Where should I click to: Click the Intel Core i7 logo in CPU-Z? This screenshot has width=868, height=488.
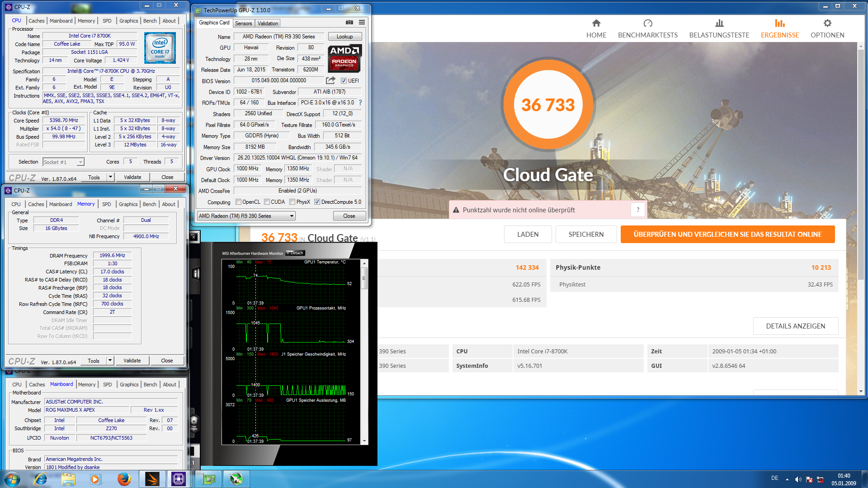point(160,48)
